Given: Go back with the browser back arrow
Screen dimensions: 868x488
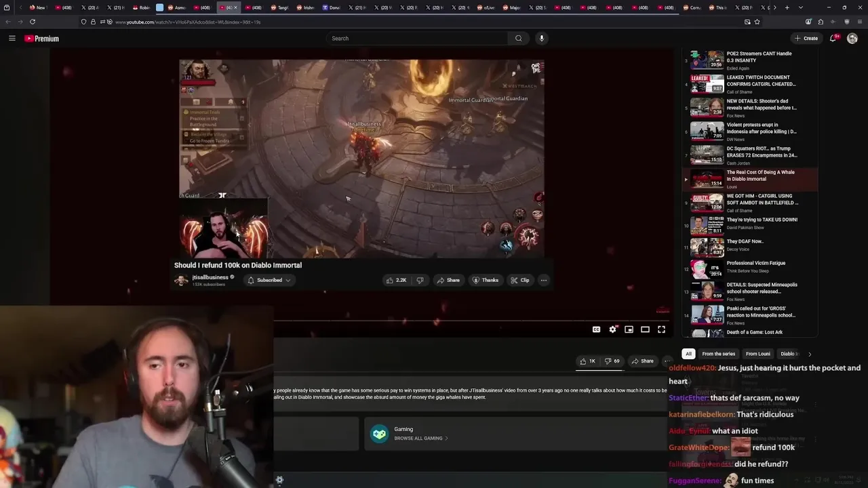Looking at the screenshot, I should pos(8,22).
